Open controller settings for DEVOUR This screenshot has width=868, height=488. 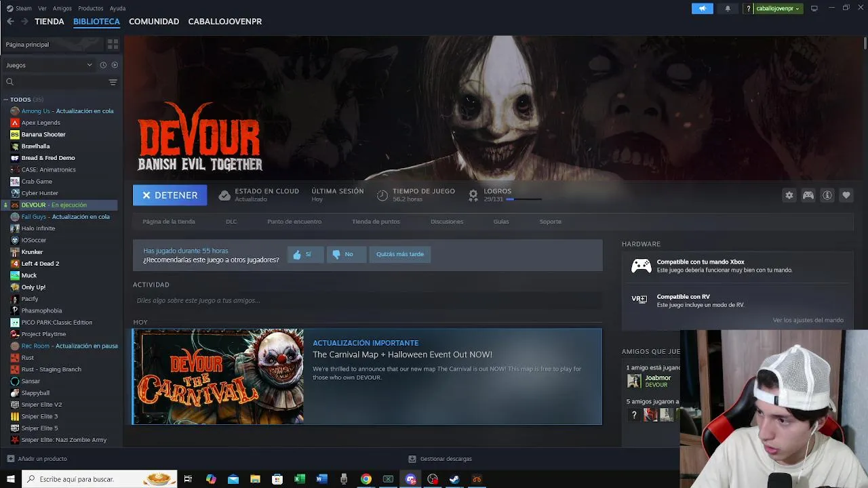[x=808, y=195]
